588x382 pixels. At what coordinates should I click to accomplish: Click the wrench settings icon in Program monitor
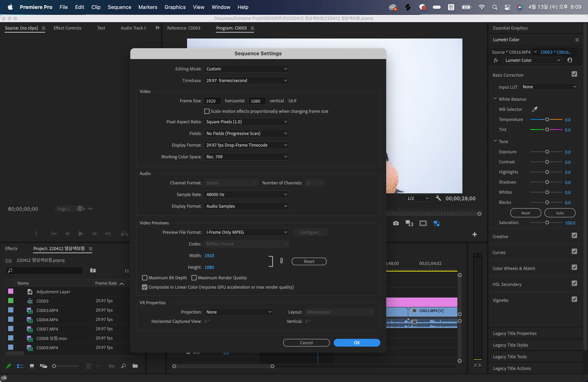point(438,198)
